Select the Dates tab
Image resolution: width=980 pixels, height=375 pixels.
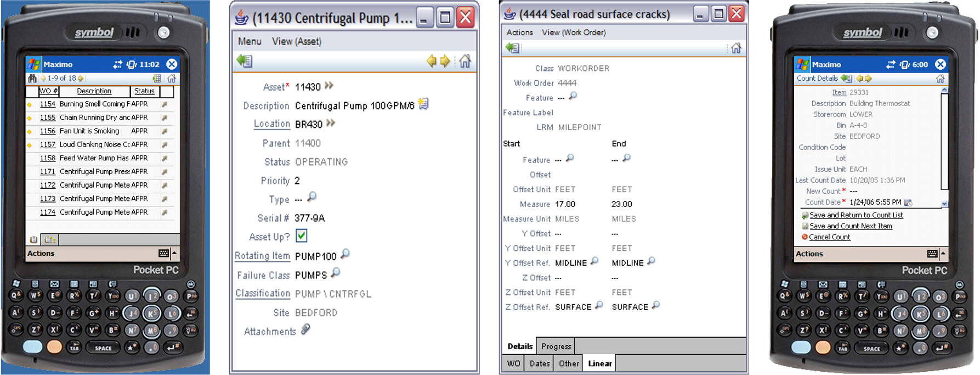point(540,363)
